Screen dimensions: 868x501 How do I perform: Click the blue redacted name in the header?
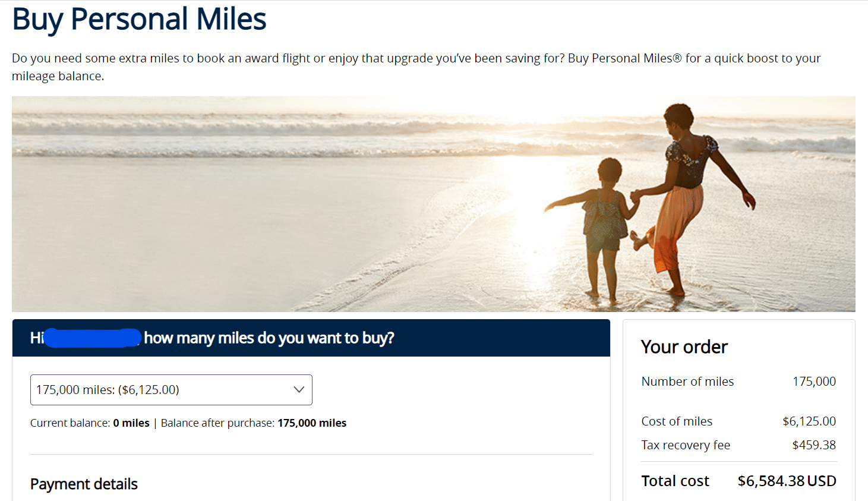(93, 338)
